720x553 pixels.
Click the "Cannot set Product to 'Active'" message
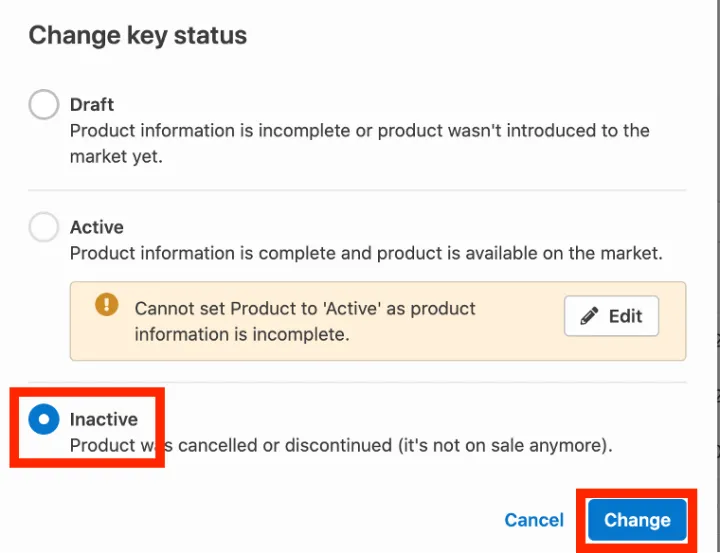305,308
